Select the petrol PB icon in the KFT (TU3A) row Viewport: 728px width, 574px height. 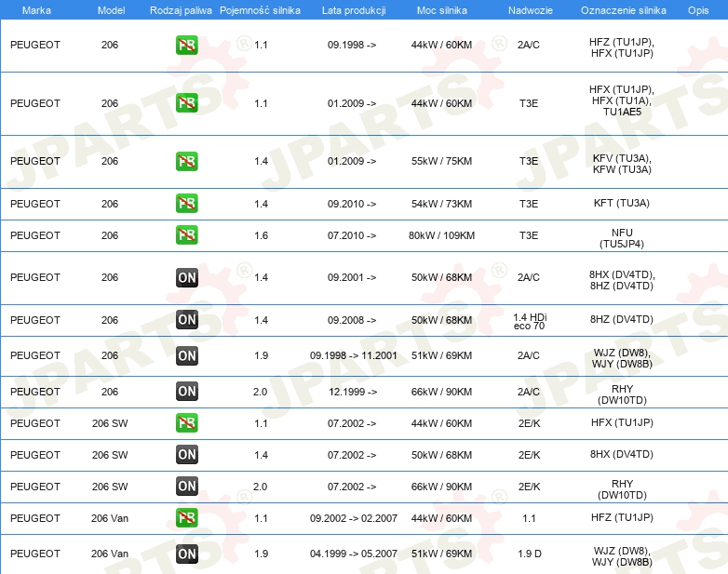(x=187, y=203)
